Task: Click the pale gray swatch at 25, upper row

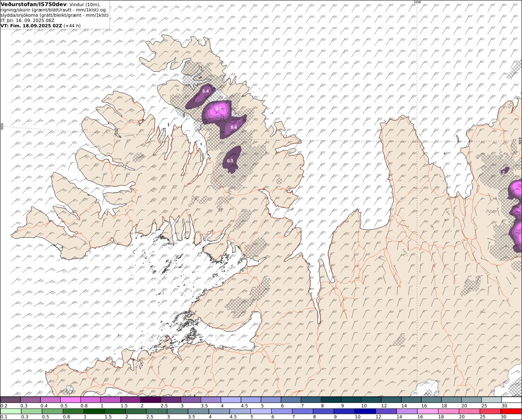Action: [x=491, y=400]
